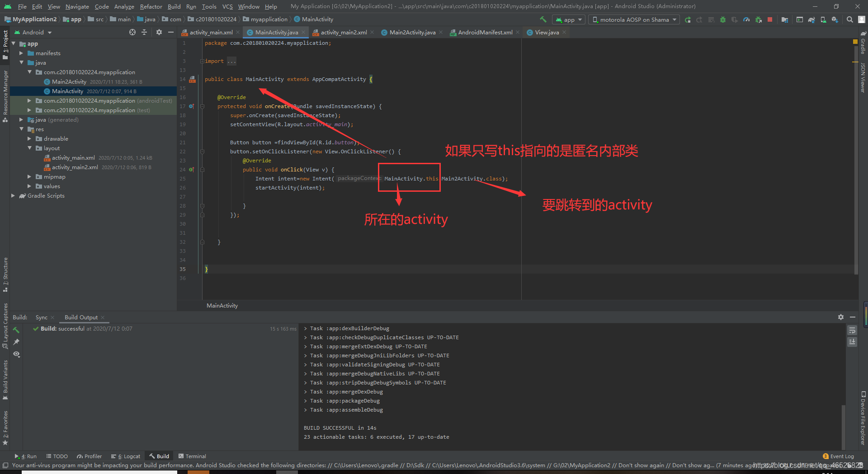The width and height of the screenshot is (868, 474).
Task: Click gutter override icon beside onCreate method
Action: pos(191,106)
